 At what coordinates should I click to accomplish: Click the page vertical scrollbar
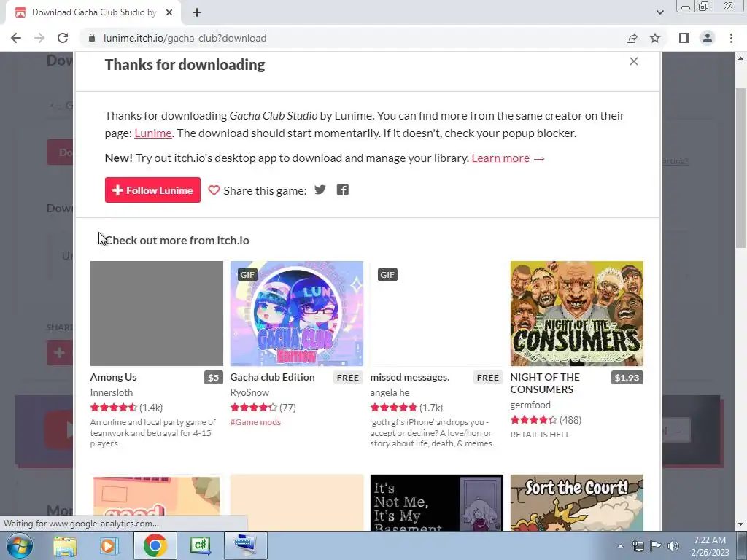click(740, 168)
